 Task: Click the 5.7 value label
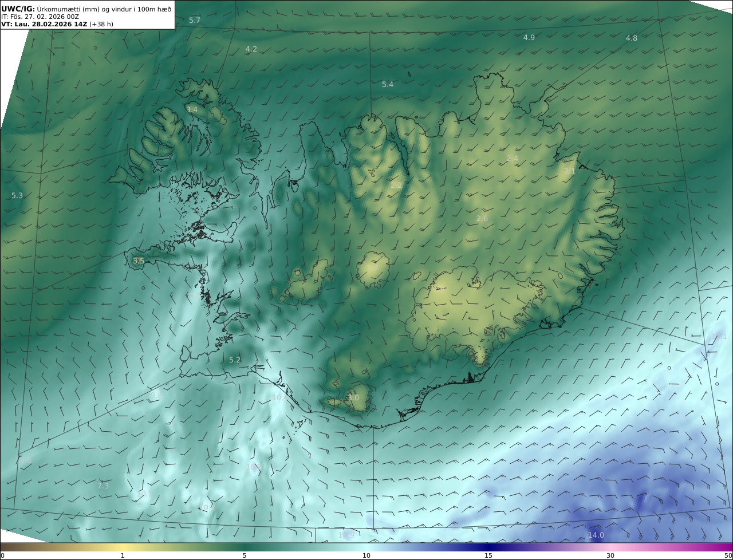click(x=195, y=20)
